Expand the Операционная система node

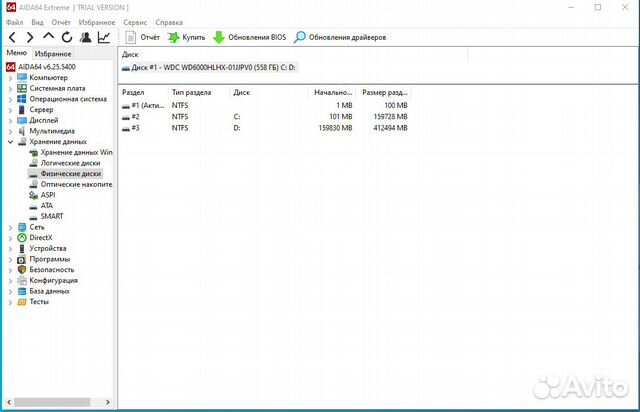tap(10, 99)
